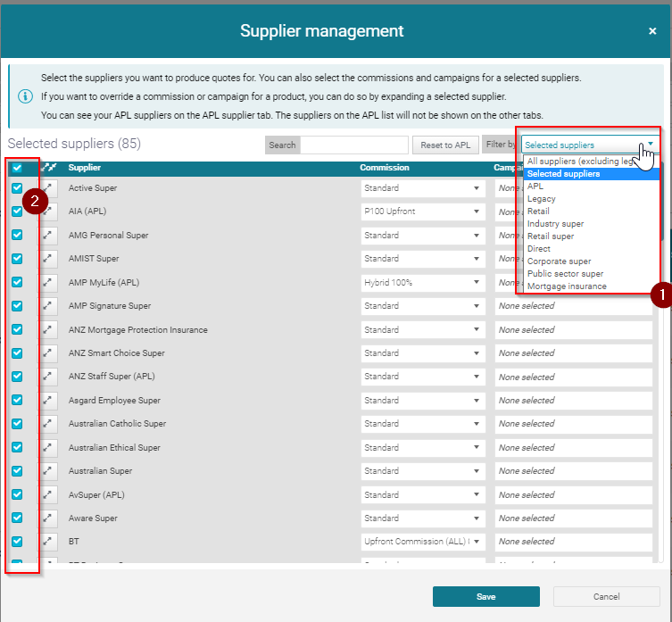Expand the Australian Ethical Super row

[48, 447]
